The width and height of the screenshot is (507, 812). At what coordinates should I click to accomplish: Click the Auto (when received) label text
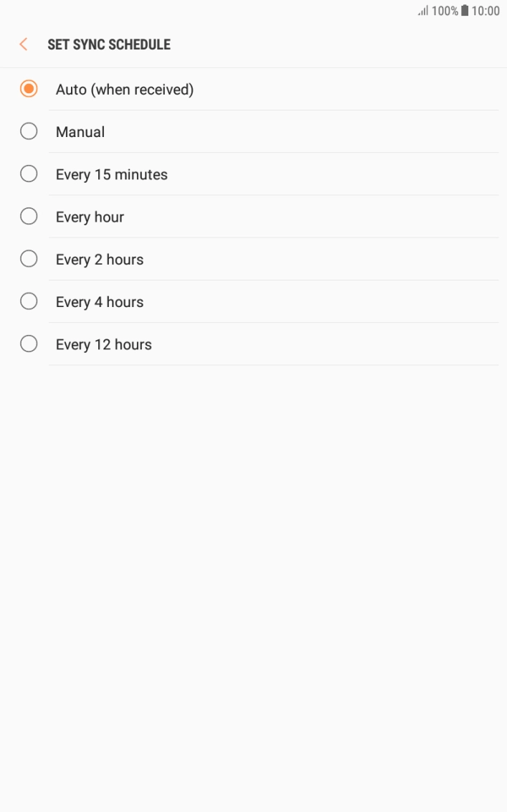point(124,89)
